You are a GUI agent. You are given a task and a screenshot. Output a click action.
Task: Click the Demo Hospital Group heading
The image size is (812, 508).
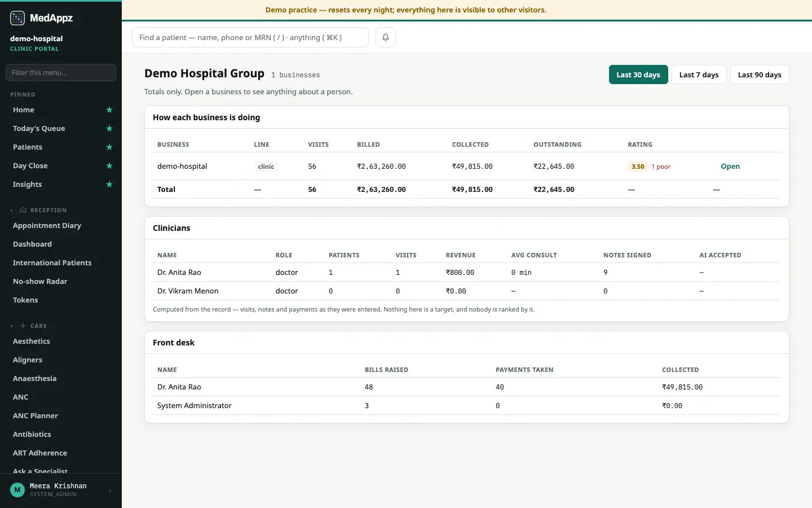coord(204,73)
